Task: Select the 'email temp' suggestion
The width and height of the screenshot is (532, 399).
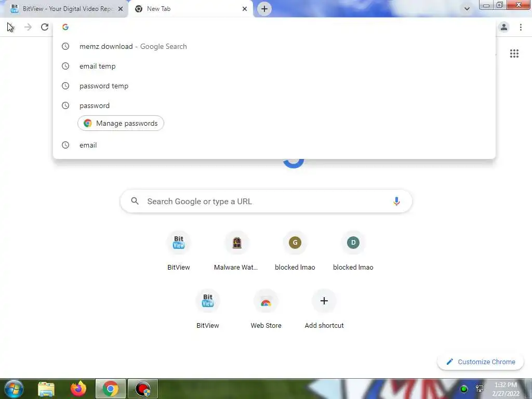Action: (x=274, y=66)
